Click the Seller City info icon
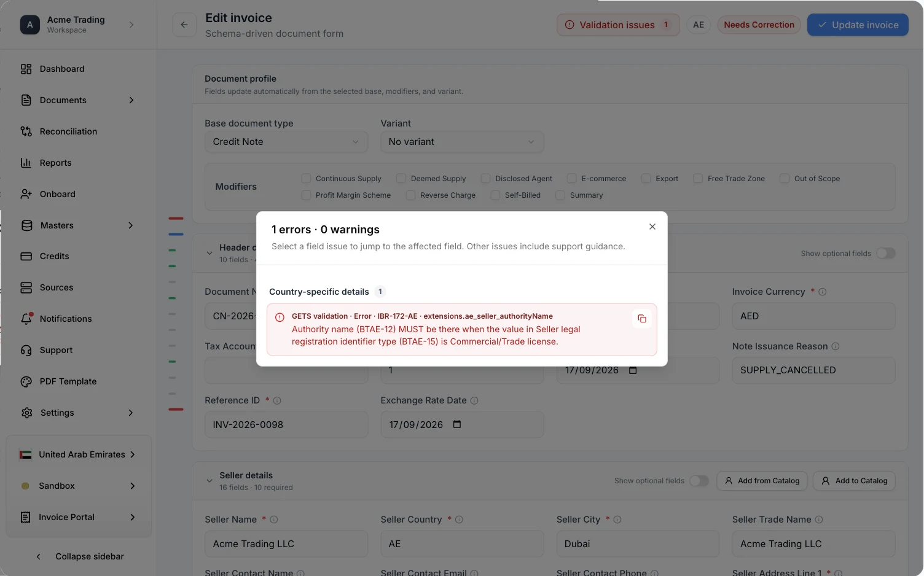Image resolution: width=924 pixels, height=576 pixels. click(617, 520)
